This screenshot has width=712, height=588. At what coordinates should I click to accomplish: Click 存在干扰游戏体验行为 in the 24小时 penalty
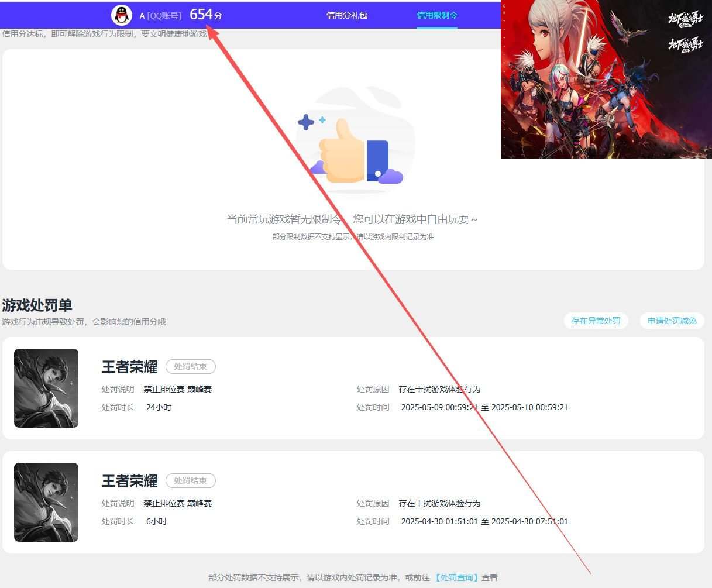click(439, 389)
